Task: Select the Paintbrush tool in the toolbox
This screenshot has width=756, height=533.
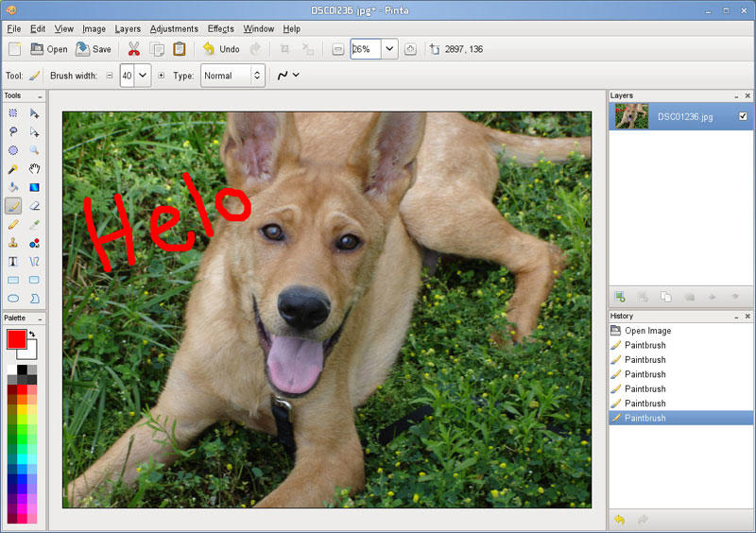Action: coord(13,205)
